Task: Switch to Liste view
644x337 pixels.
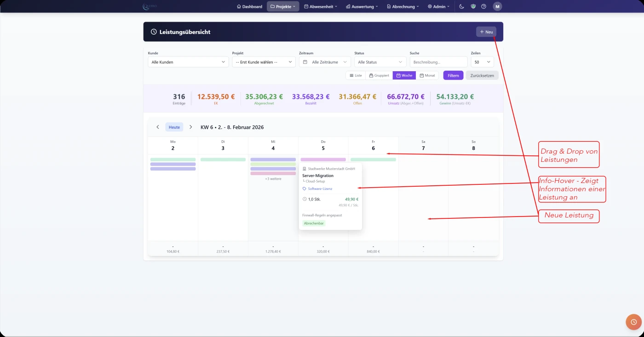Action: pyautogui.click(x=356, y=75)
